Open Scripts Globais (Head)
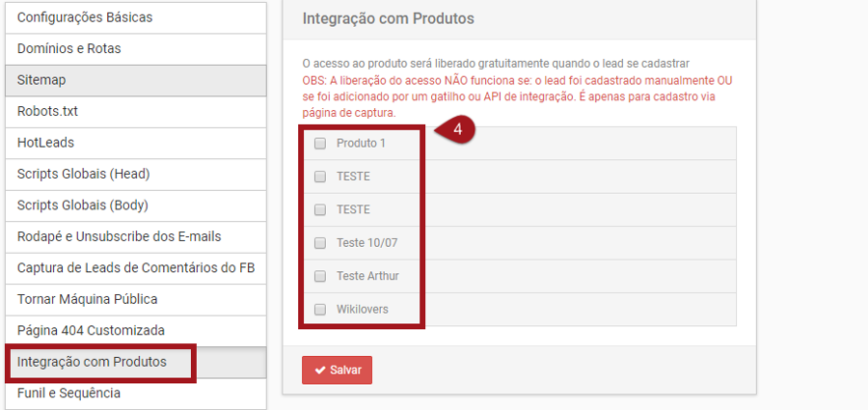 [83, 174]
